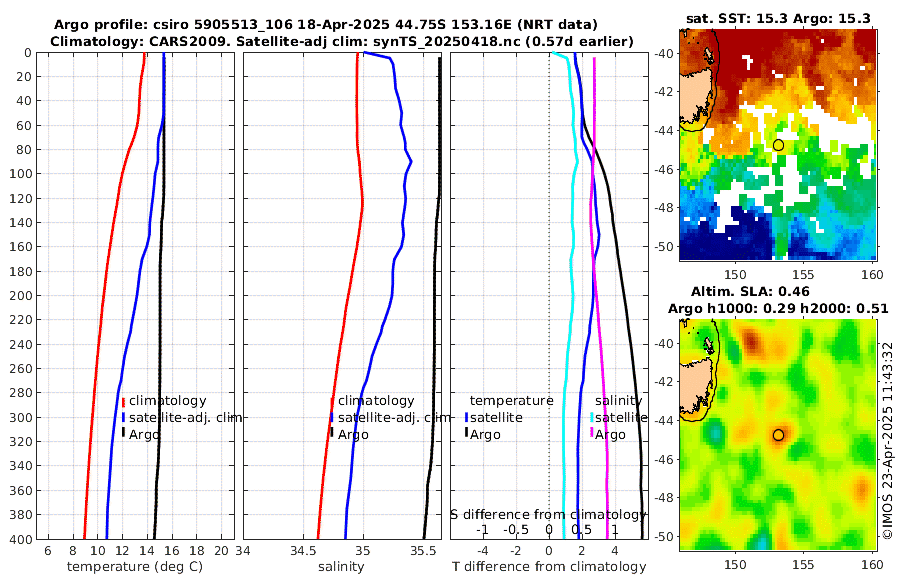The image size is (900, 580).
Task: Click the salinity axis tick 34.5
Action: [x=302, y=550]
